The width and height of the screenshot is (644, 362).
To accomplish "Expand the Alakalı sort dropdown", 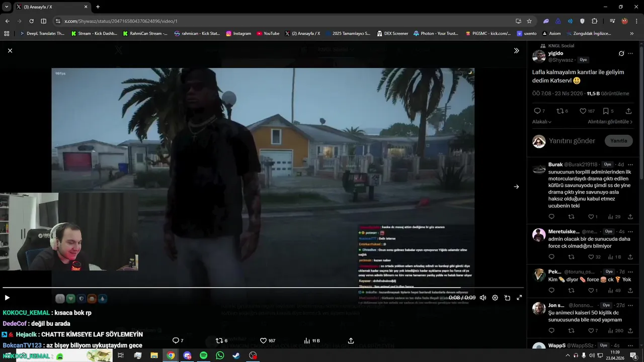I will [542, 122].
